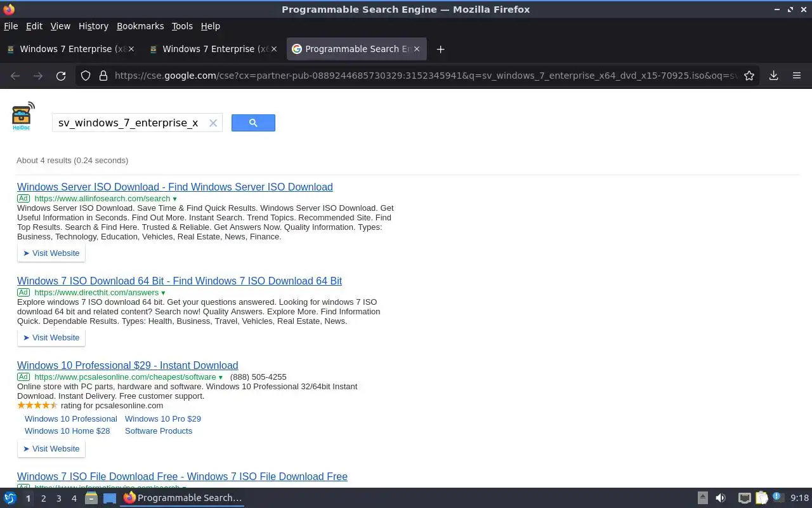Open the History menu
Image resolution: width=812 pixels, height=508 pixels.
(93, 26)
